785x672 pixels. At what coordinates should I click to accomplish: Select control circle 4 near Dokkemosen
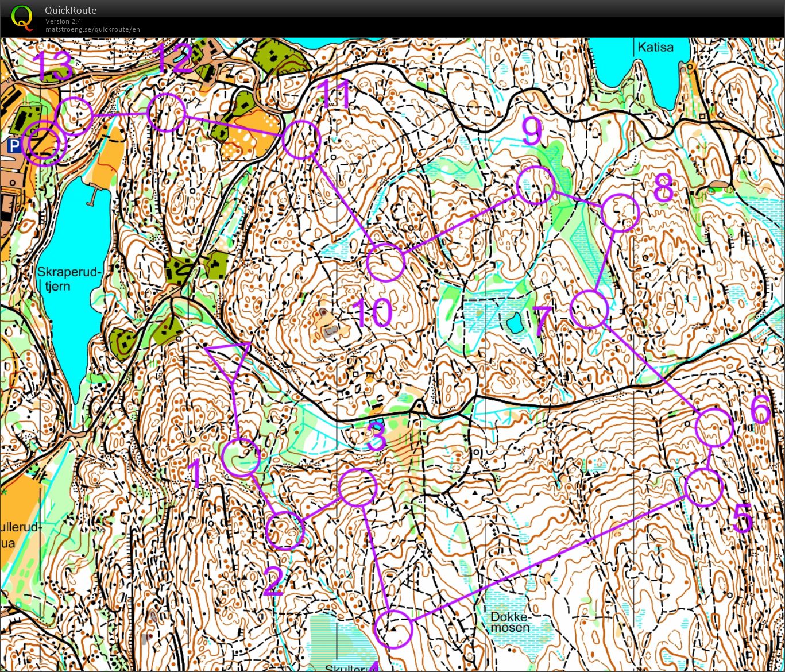pyautogui.click(x=394, y=629)
